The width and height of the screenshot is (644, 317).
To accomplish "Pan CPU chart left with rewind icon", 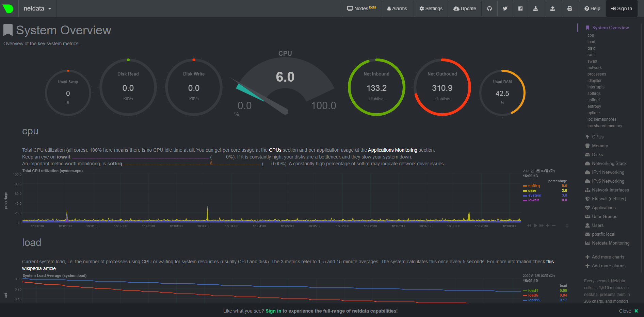I will coord(529,226).
